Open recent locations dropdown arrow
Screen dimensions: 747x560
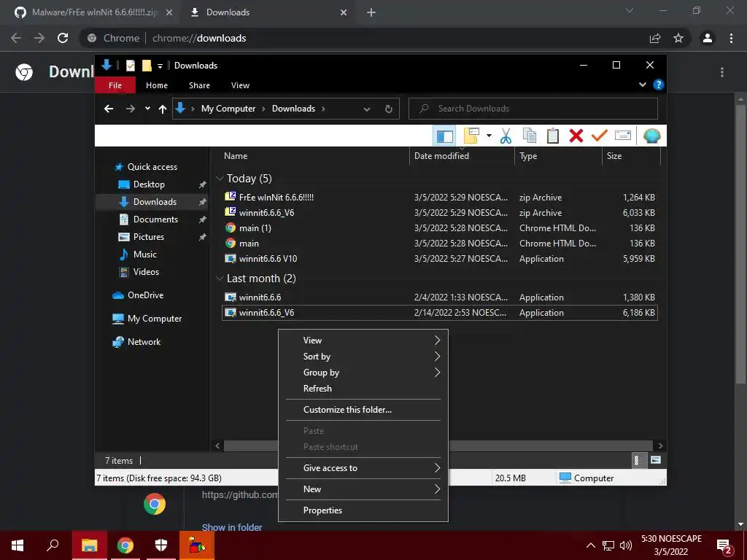[147, 109]
